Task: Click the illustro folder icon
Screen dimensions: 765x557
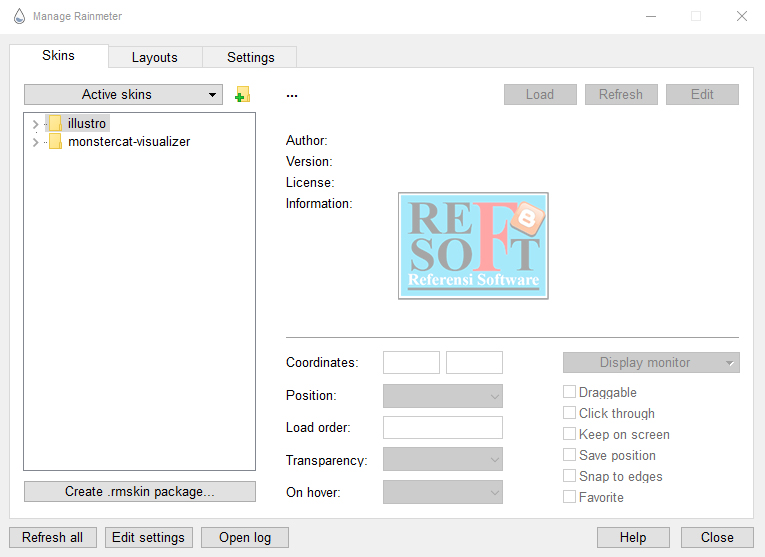Action: coord(55,123)
